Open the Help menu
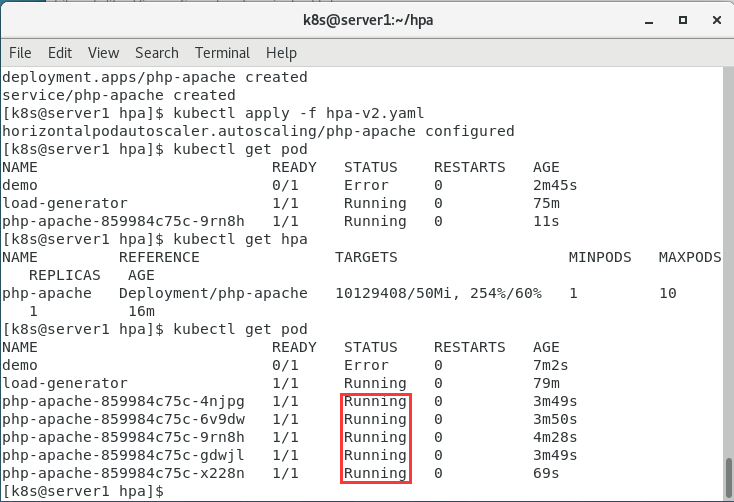 tap(281, 53)
